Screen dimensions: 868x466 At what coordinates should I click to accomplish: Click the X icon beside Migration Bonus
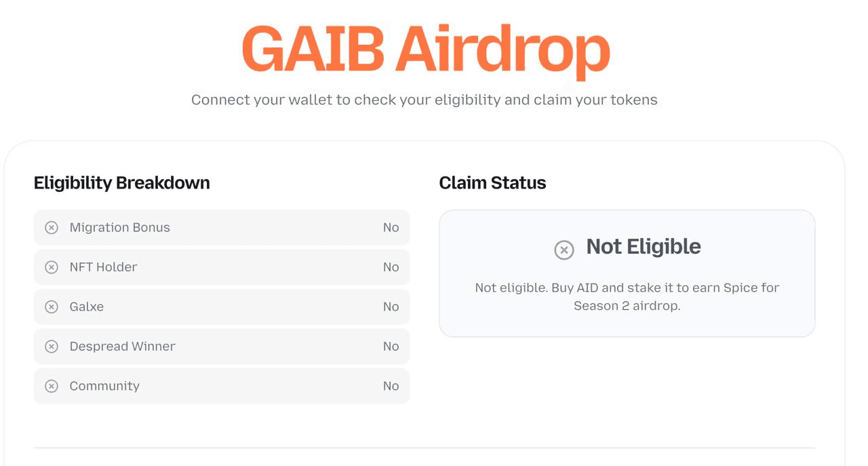point(52,228)
